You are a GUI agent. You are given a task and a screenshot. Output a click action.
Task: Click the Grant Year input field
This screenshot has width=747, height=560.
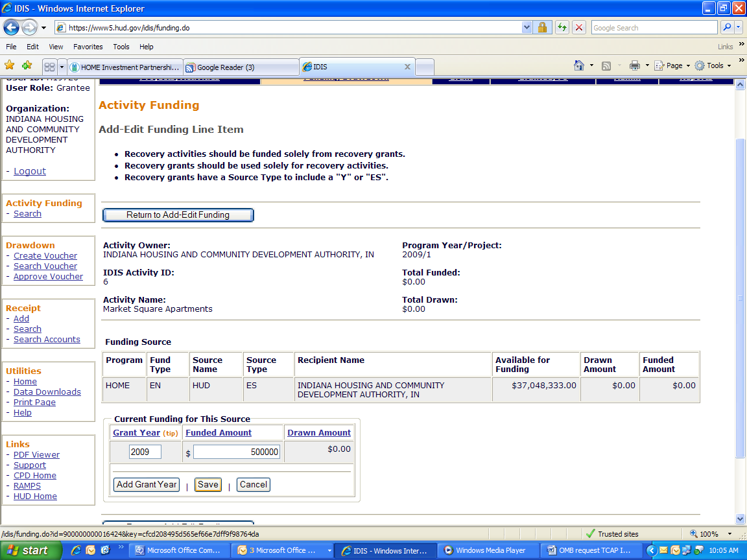pos(145,452)
